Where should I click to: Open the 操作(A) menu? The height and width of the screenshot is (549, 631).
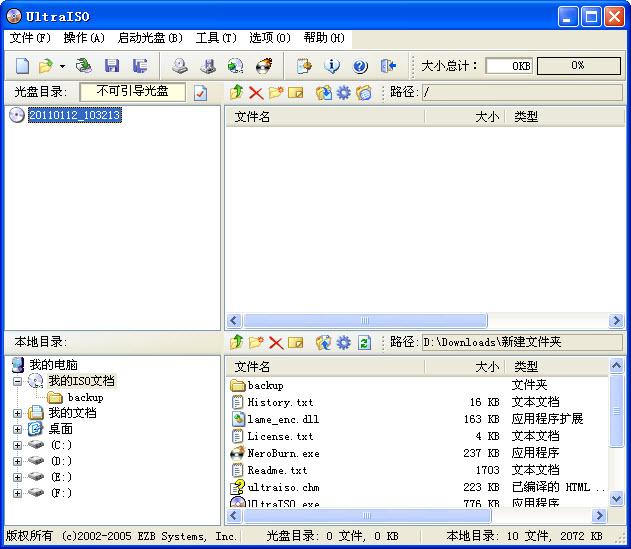pos(84,38)
